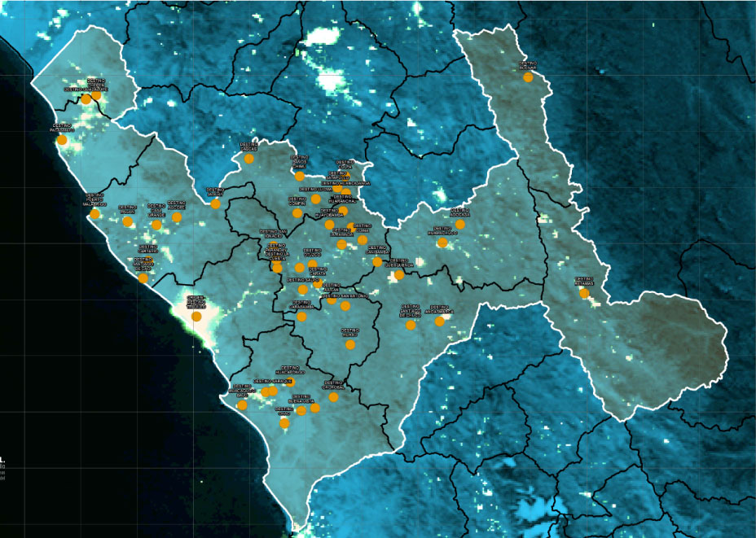The width and height of the screenshot is (756, 538).
Task: Select the Destino Buena Vista marker
Action: click(x=301, y=410)
